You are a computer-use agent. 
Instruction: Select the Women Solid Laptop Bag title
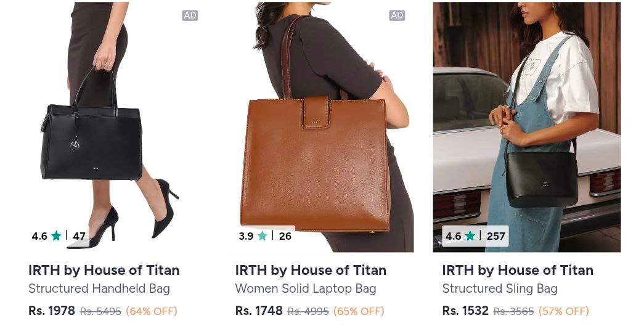306,288
